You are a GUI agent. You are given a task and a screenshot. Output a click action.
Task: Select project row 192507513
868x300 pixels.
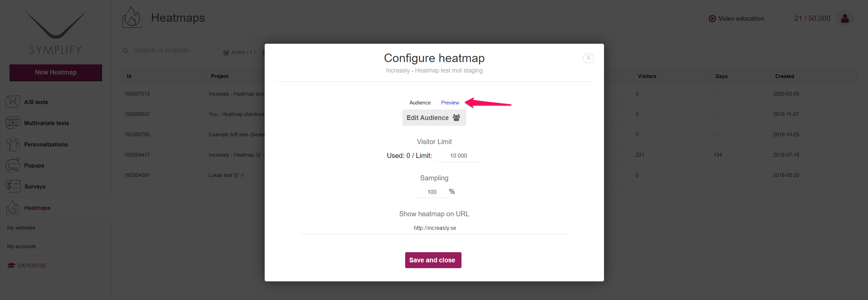(137, 94)
